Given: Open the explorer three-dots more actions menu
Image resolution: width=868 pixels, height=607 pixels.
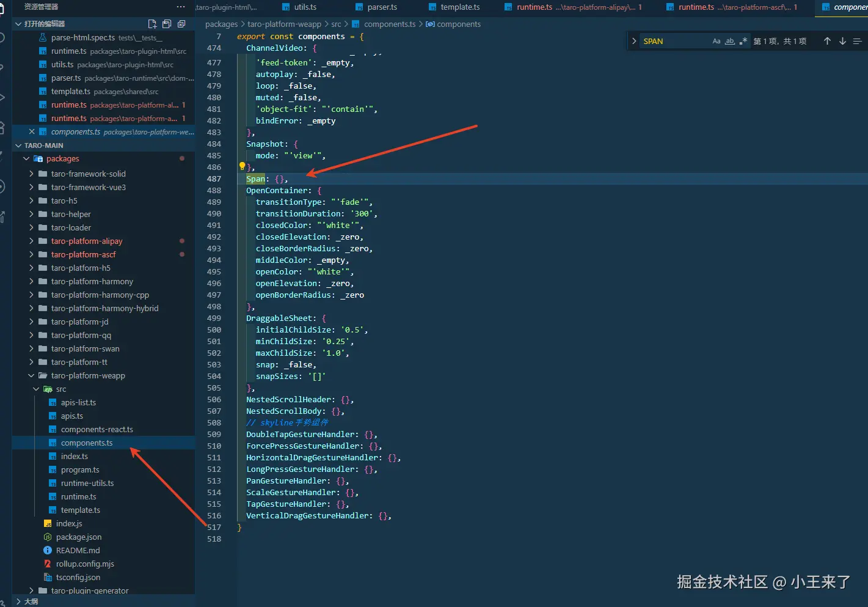Looking at the screenshot, I should (x=180, y=7).
